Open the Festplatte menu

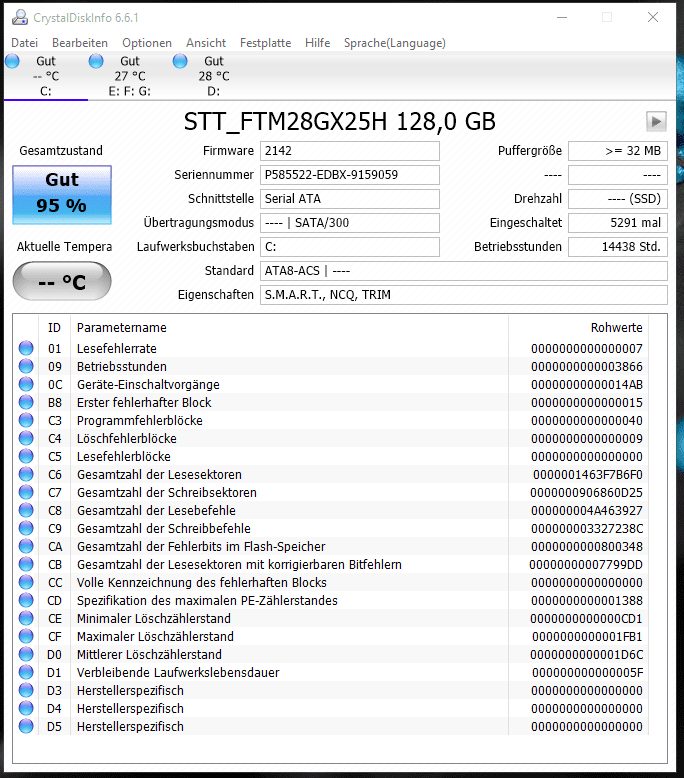(265, 43)
